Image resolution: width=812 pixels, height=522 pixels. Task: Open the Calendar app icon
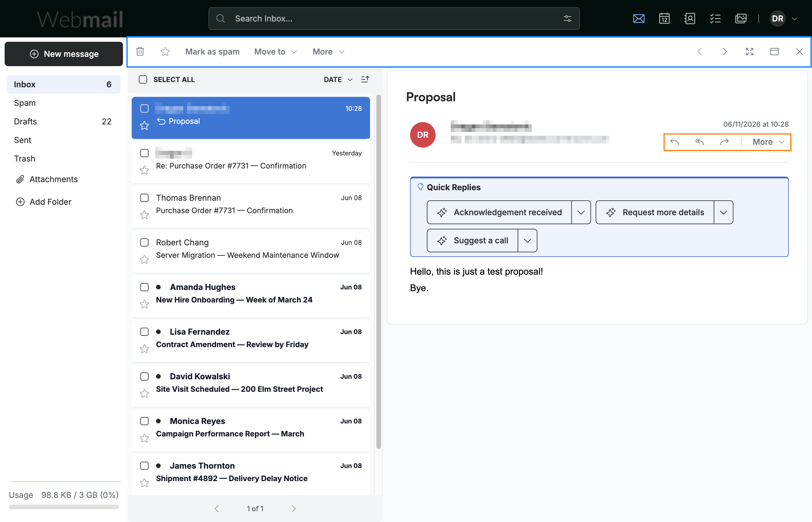[x=664, y=18]
